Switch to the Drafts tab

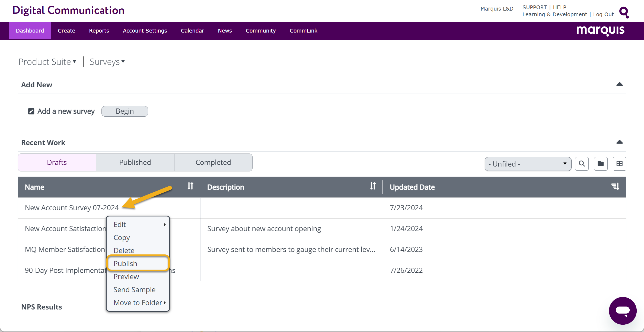tap(57, 162)
